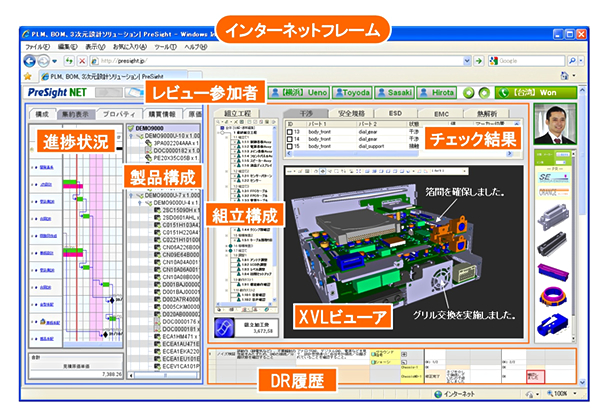Click the green phone icon next to Won

click(504, 93)
